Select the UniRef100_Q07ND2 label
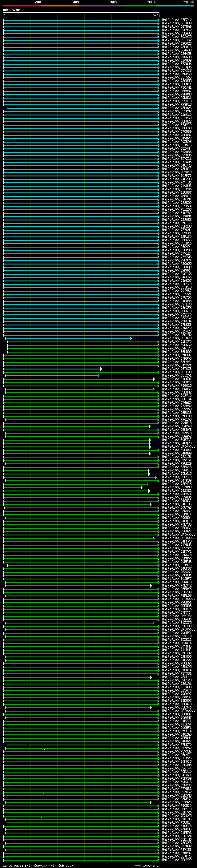The image size is (197, 868). [176, 846]
